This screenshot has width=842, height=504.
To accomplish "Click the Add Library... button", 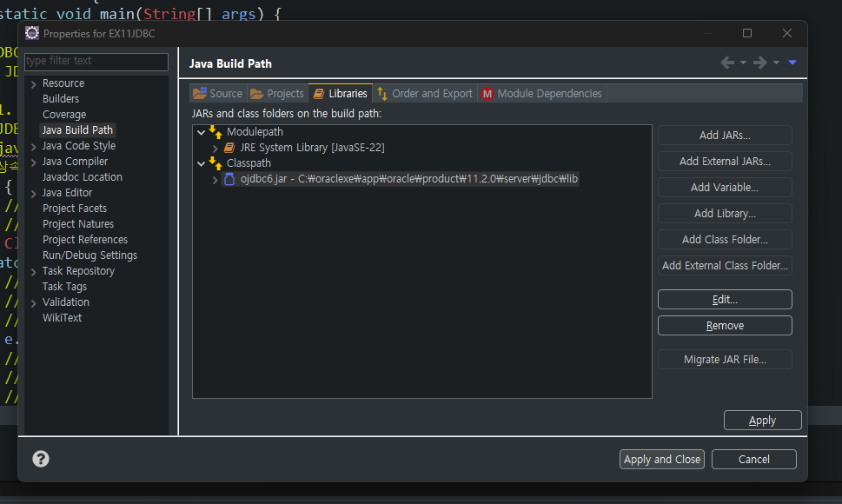I will pos(725,213).
